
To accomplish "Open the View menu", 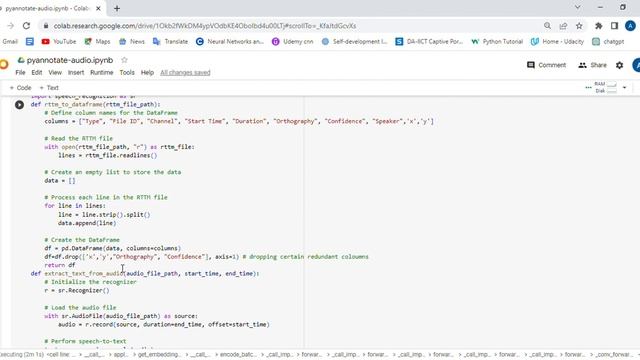I will click(x=55, y=73).
